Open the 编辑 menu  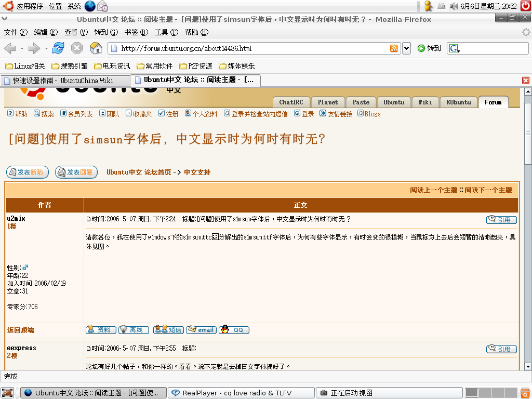[x=46, y=32]
